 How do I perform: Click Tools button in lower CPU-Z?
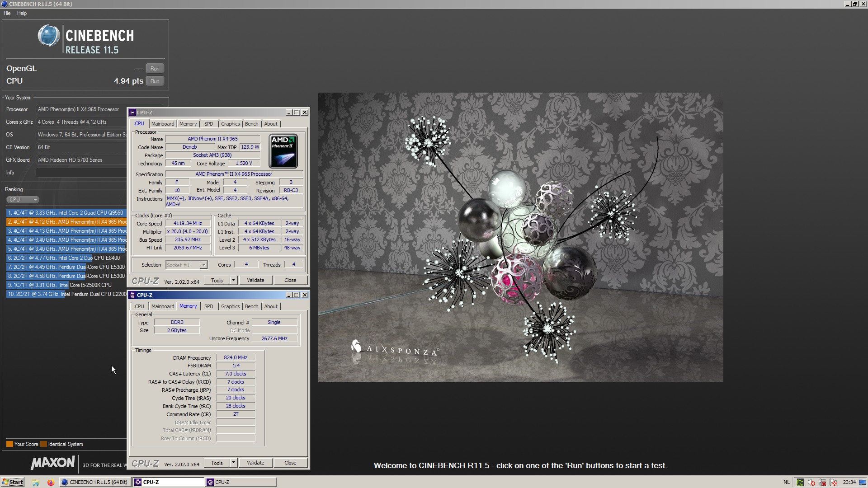(x=217, y=463)
